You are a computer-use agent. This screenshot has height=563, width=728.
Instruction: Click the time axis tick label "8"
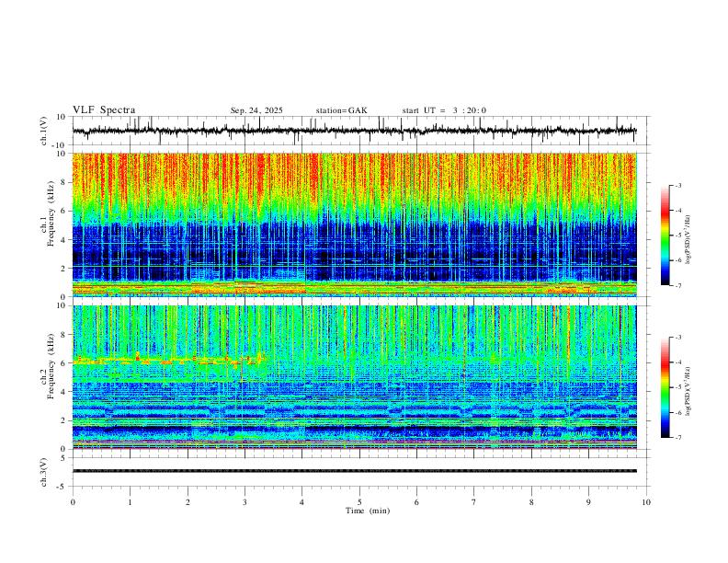click(x=531, y=502)
